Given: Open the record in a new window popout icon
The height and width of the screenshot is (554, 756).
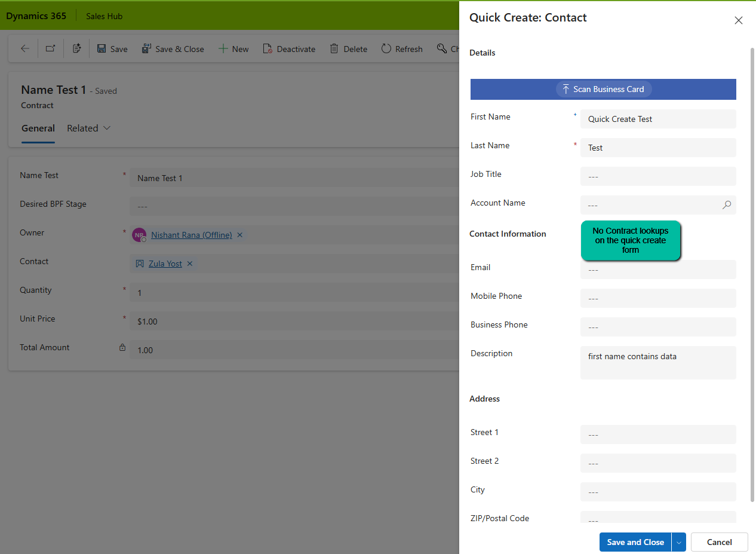Looking at the screenshot, I should [x=50, y=48].
